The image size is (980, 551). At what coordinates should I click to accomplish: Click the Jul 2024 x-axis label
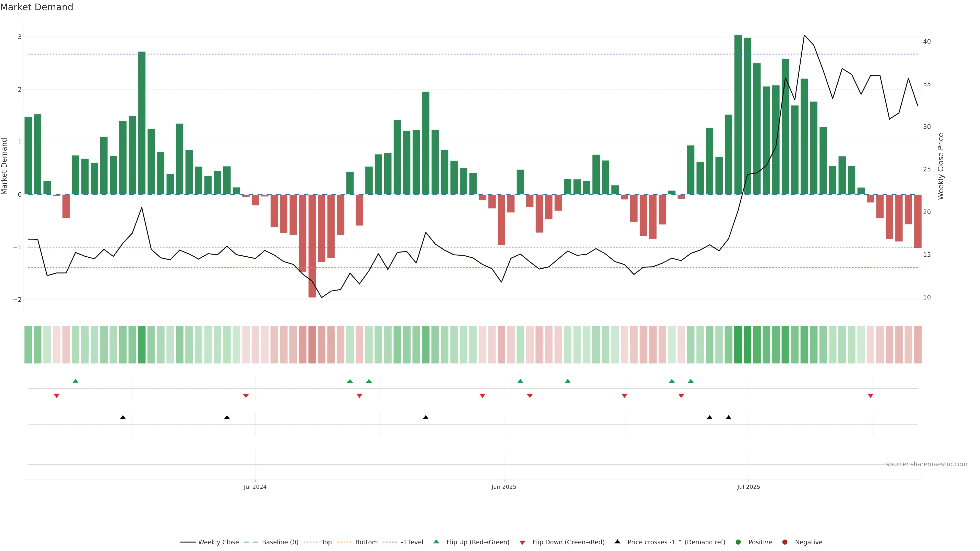(255, 487)
